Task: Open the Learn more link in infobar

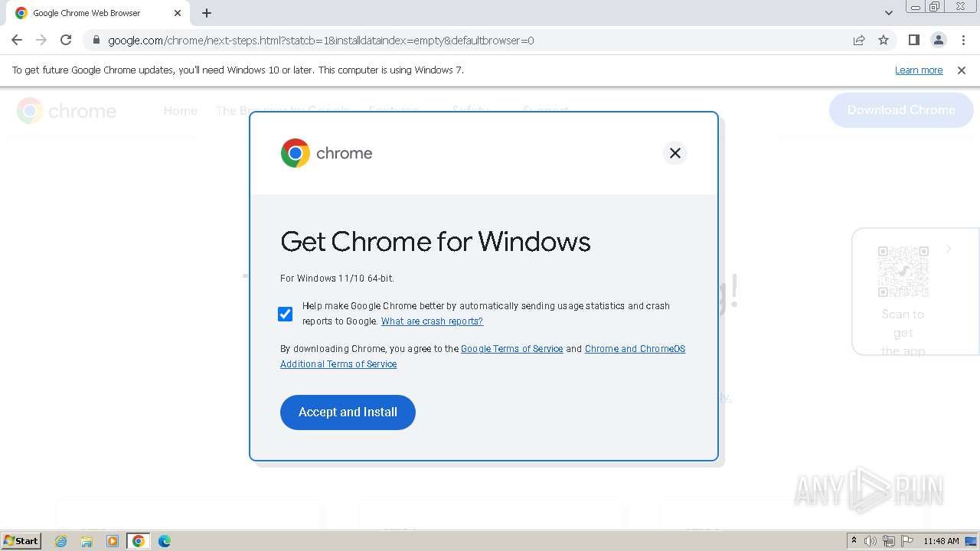Action: click(x=919, y=70)
